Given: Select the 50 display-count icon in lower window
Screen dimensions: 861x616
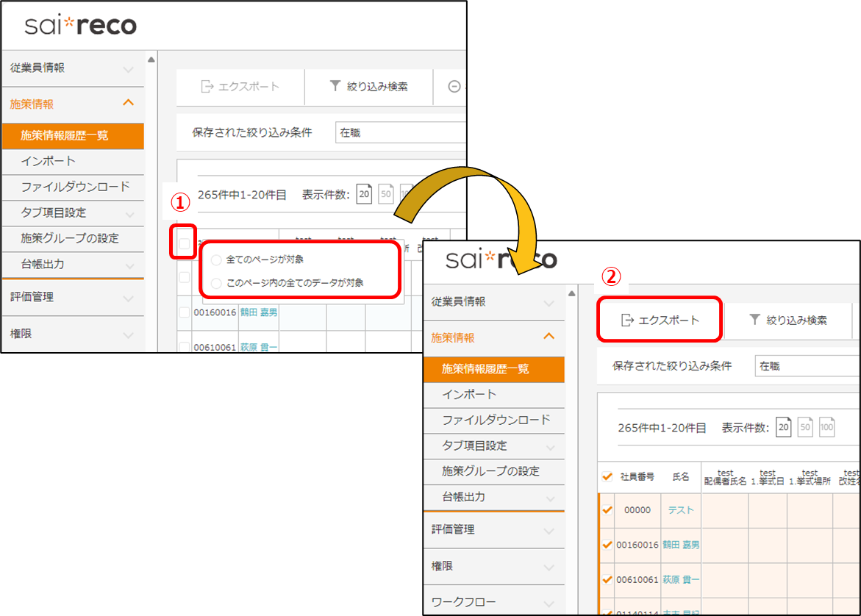Looking at the screenshot, I should click(805, 427).
